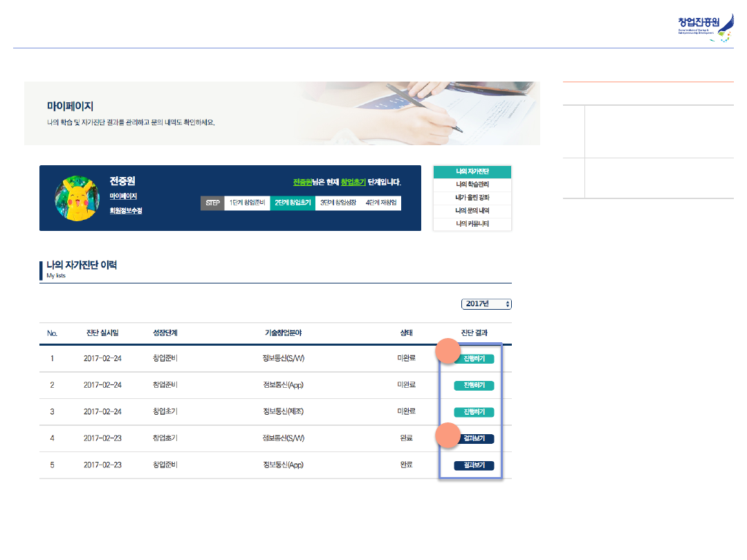The width and height of the screenshot is (747, 560).
Task: Click 결과보기 button for row 5
Action: pos(474,465)
